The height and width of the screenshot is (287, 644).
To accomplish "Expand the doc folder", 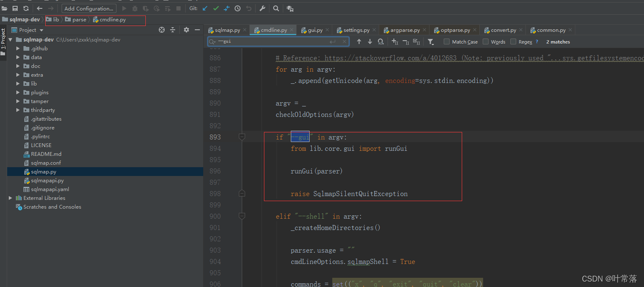I will coord(18,66).
